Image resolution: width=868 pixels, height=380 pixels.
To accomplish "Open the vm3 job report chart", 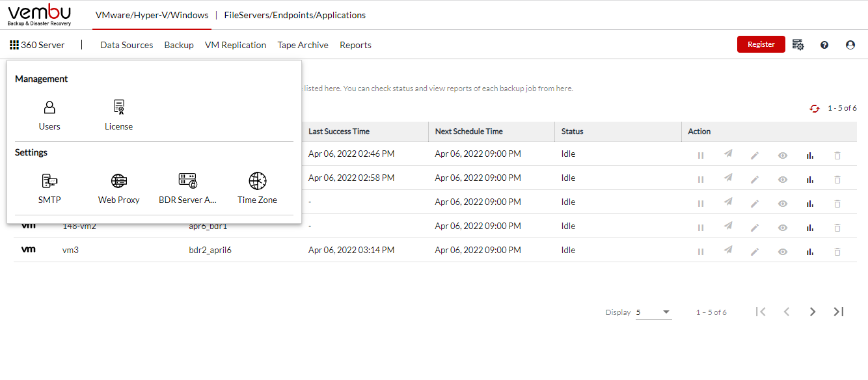I will click(x=810, y=251).
